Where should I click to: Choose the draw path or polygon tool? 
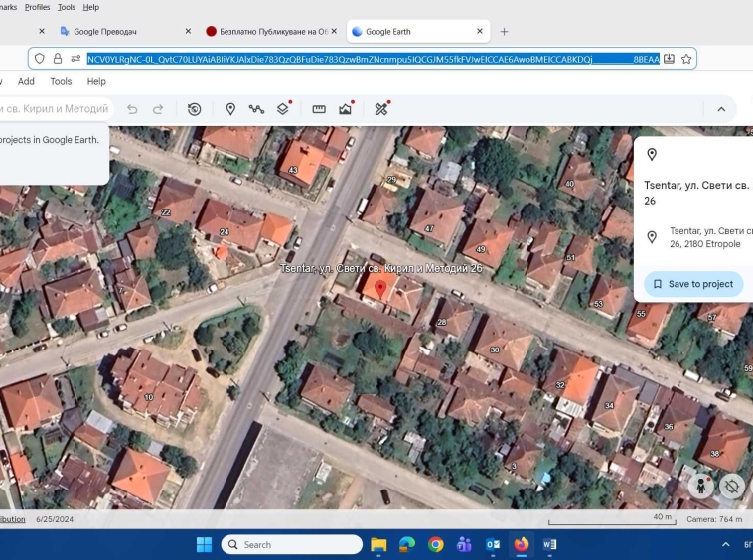(x=256, y=109)
